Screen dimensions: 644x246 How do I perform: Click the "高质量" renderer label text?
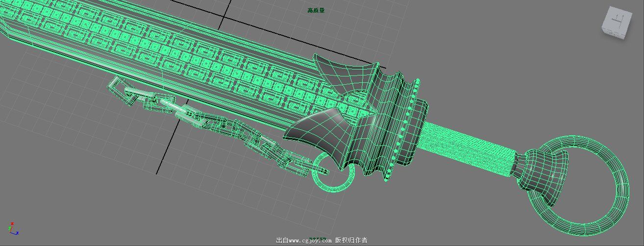[316, 10]
